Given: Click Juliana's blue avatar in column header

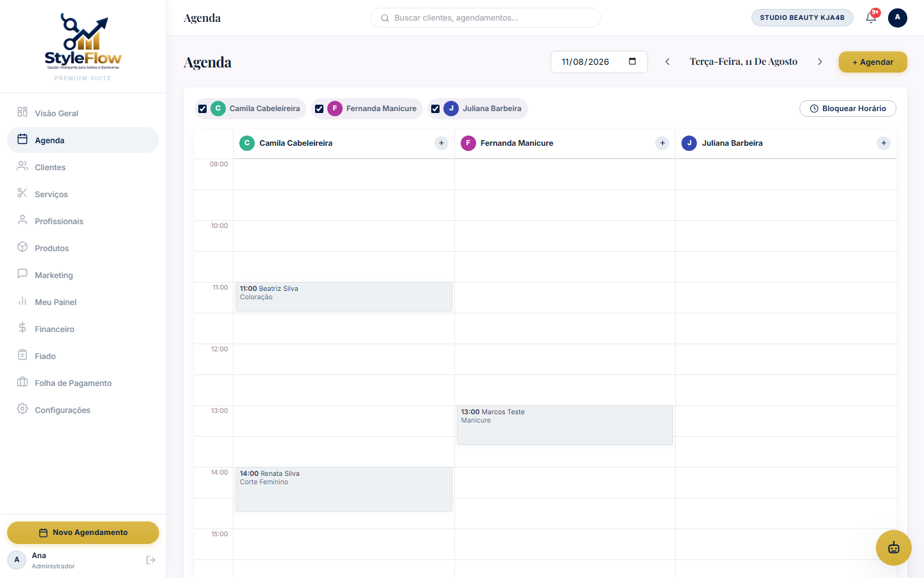Looking at the screenshot, I should (x=689, y=143).
